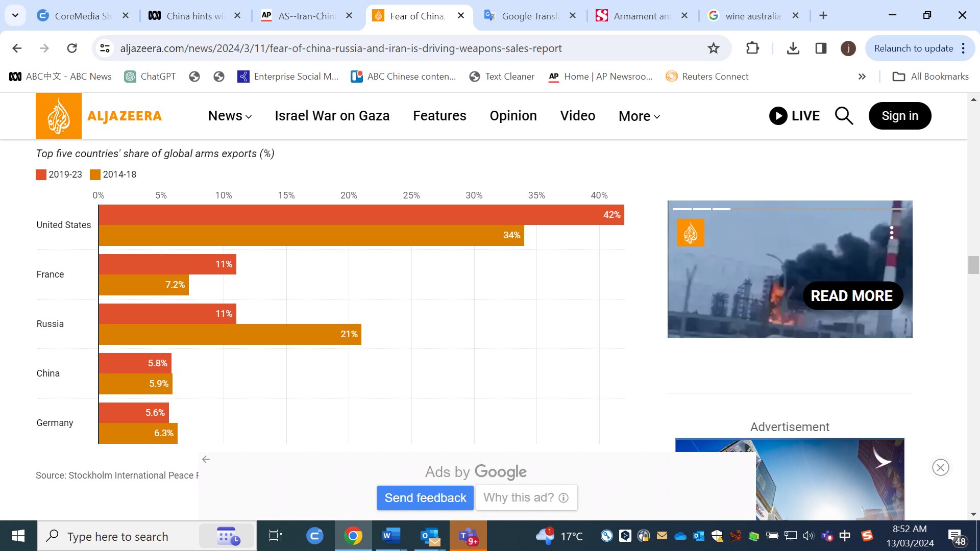Click the Sign in button
This screenshot has width=980, height=551.
(x=899, y=116)
